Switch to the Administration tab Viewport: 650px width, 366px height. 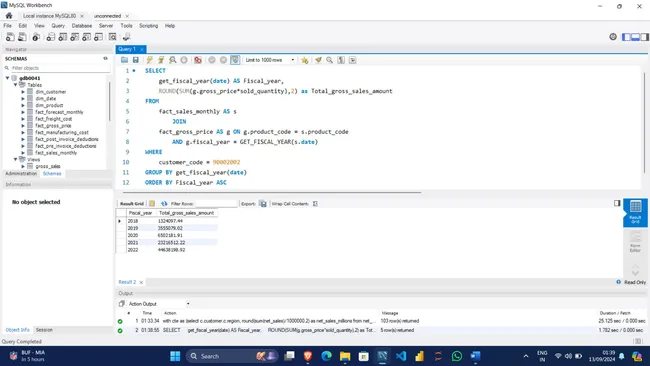click(x=21, y=174)
